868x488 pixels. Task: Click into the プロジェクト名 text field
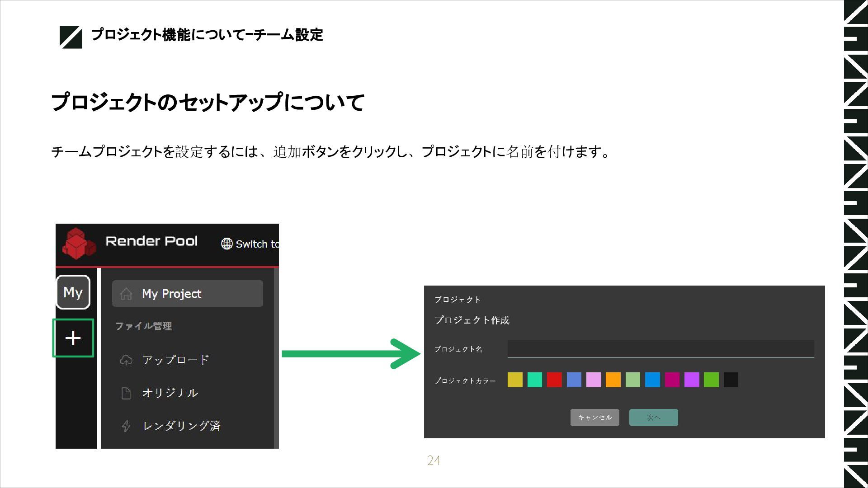(x=660, y=349)
